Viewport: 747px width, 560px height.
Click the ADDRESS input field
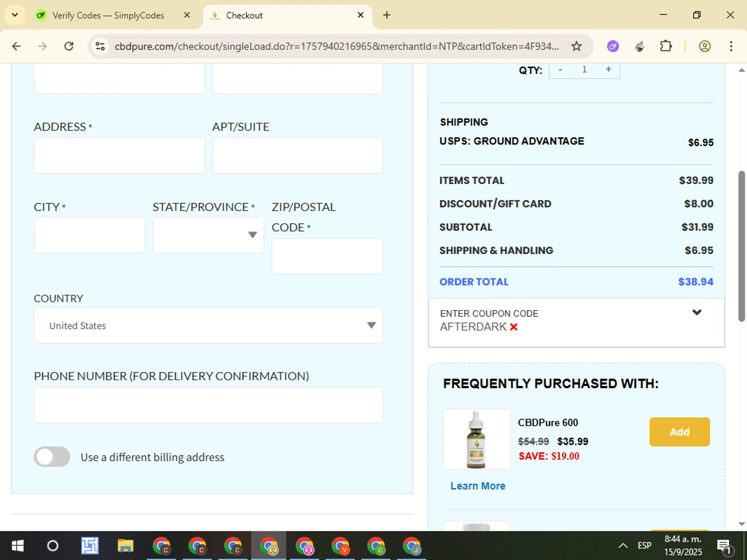pyautogui.click(x=120, y=155)
